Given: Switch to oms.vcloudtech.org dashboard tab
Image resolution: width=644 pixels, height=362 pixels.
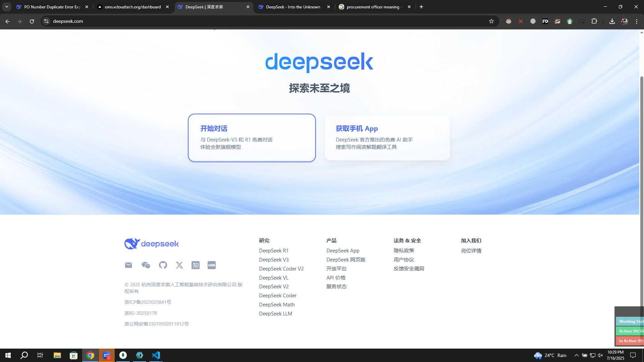Looking at the screenshot, I should [x=133, y=7].
